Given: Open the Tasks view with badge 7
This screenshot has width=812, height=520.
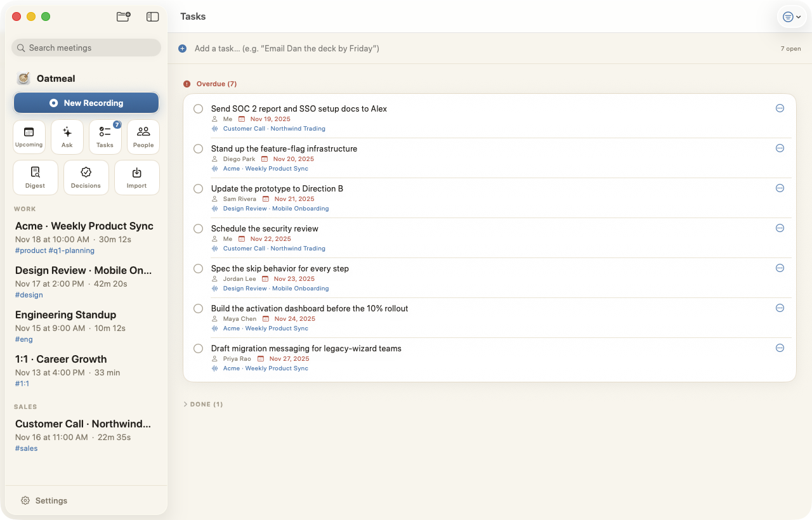Looking at the screenshot, I should 105,137.
